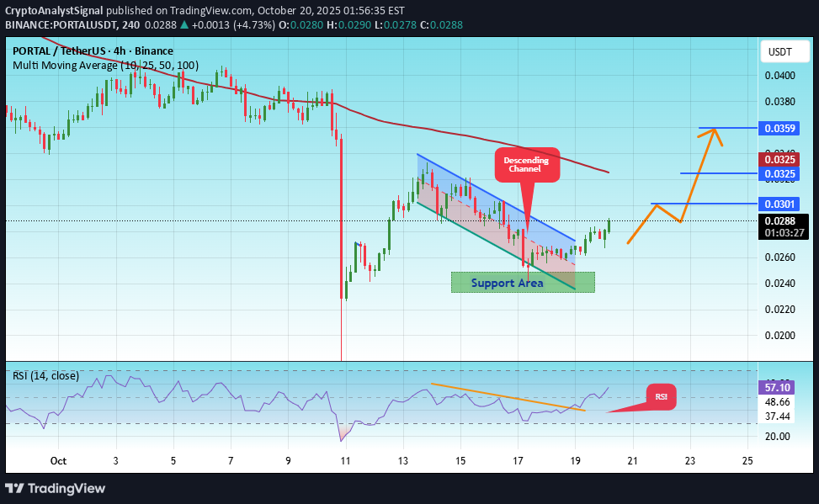Click the PORTAL / TetherUS chart title
The width and height of the screenshot is (819, 504).
[93, 50]
